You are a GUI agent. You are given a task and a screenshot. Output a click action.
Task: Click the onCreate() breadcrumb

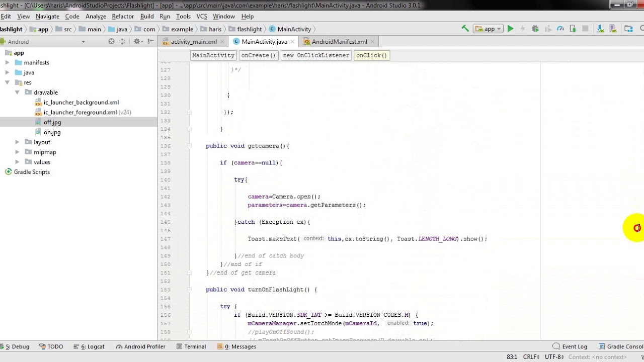click(x=258, y=55)
